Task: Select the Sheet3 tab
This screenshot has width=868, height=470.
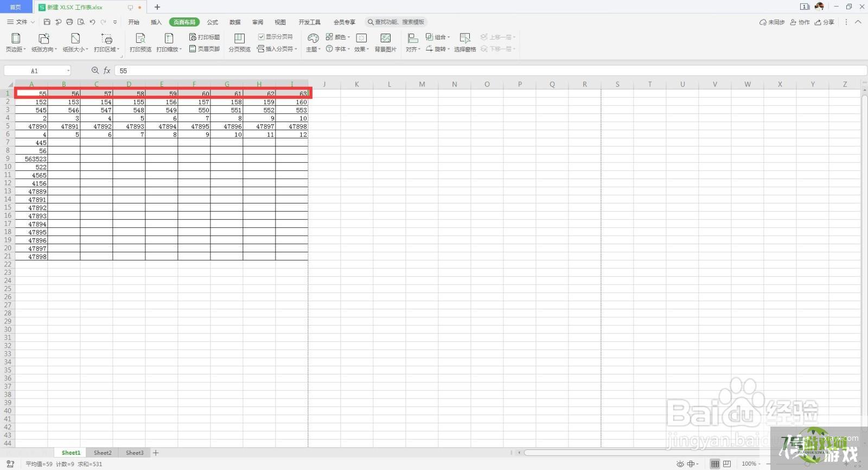Action: [135, 453]
